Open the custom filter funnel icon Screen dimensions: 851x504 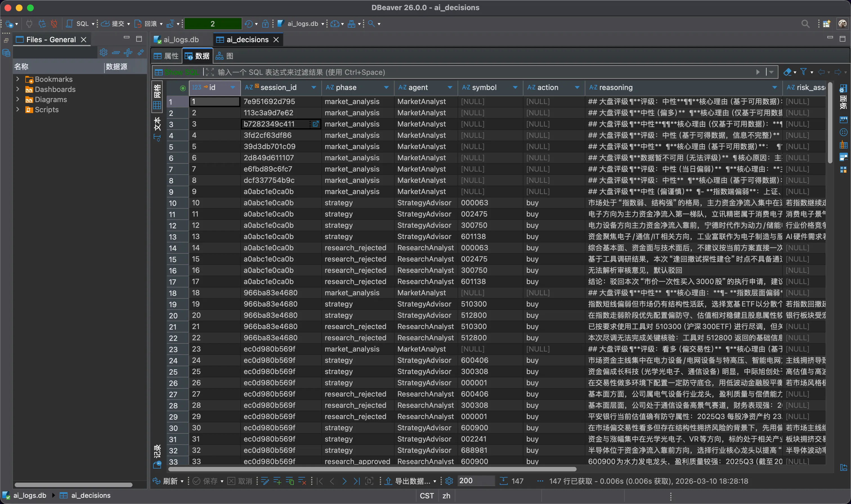(x=803, y=72)
